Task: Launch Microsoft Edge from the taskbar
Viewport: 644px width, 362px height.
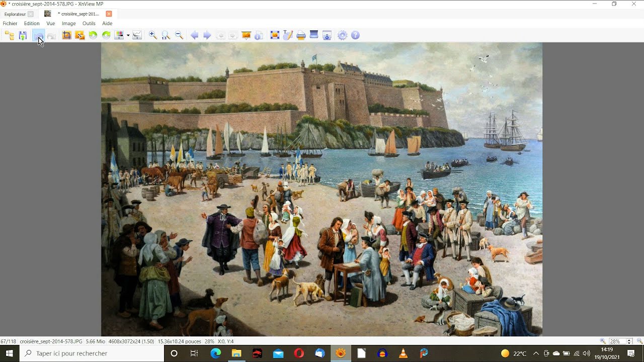Action: [215, 353]
